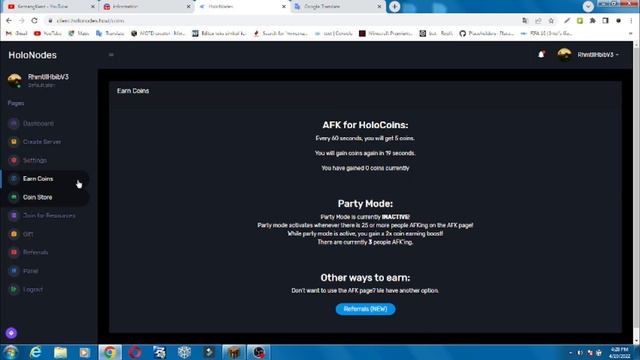
Task: Open the YouTube bookmark
Action: [x=48, y=33]
